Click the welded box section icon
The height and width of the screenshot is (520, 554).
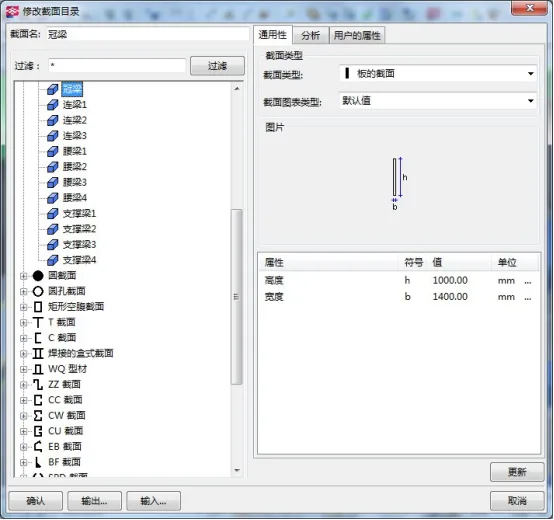(38, 354)
